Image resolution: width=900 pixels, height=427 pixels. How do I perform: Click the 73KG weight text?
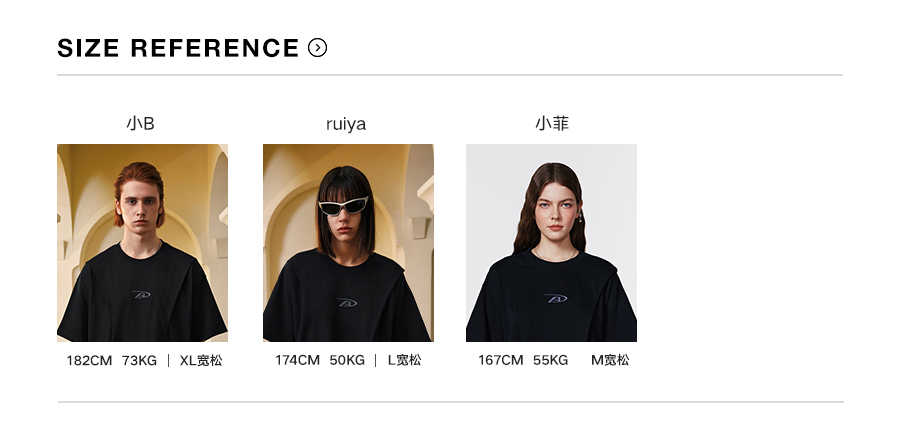pos(139,360)
